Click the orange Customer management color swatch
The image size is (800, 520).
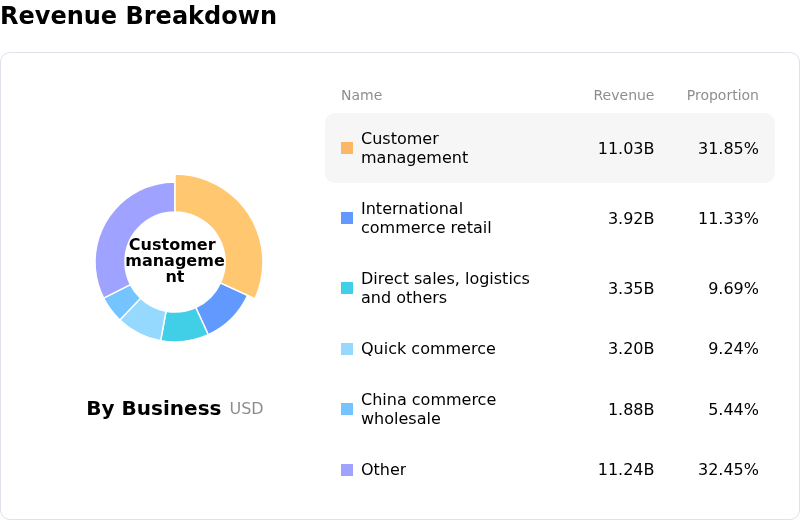(347, 148)
